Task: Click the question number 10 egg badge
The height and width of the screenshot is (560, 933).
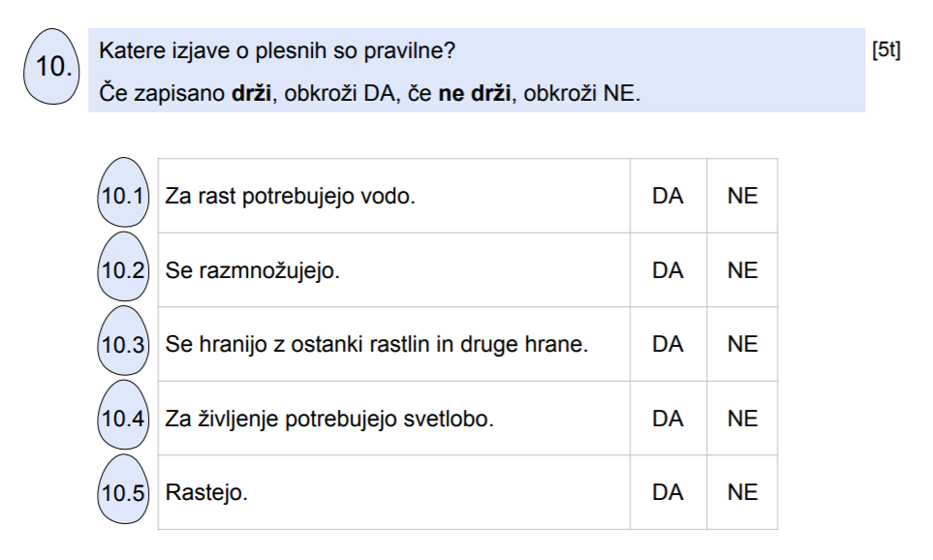Action: pos(51,67)
